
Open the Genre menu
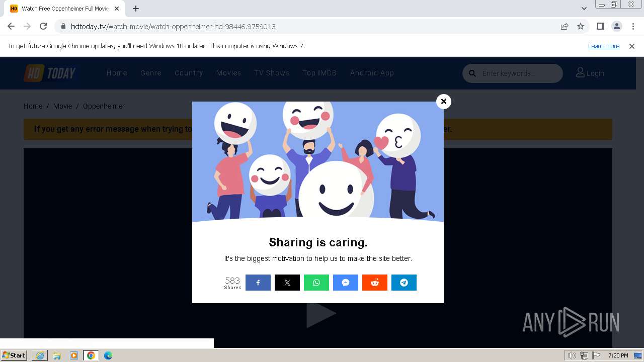click(x=151, y=73)
